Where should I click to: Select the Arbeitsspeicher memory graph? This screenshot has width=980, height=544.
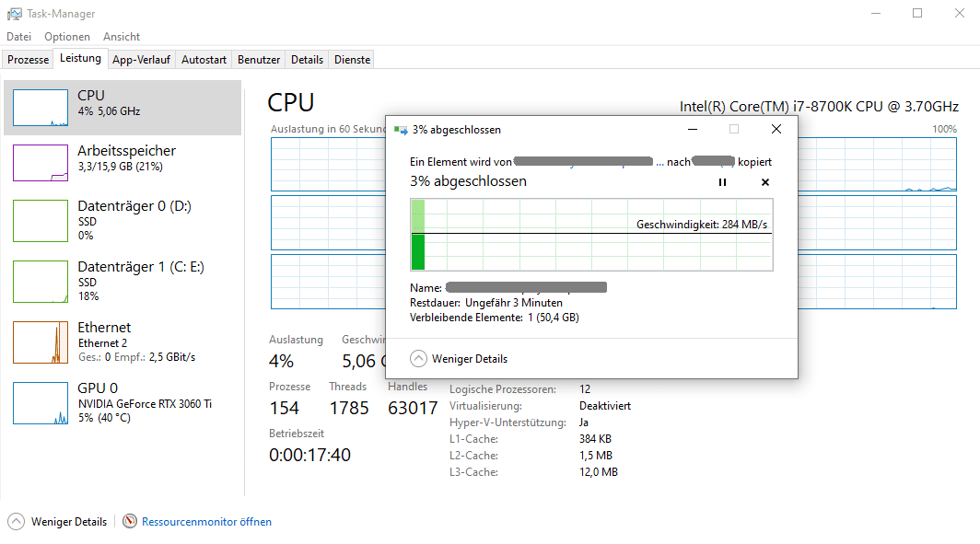coord(41,163)
